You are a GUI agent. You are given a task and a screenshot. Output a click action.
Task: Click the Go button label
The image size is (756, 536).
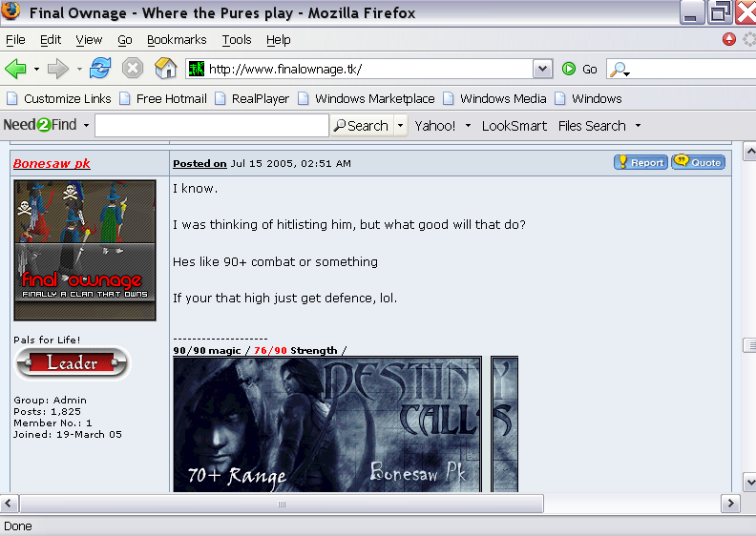tap(590, 70)
